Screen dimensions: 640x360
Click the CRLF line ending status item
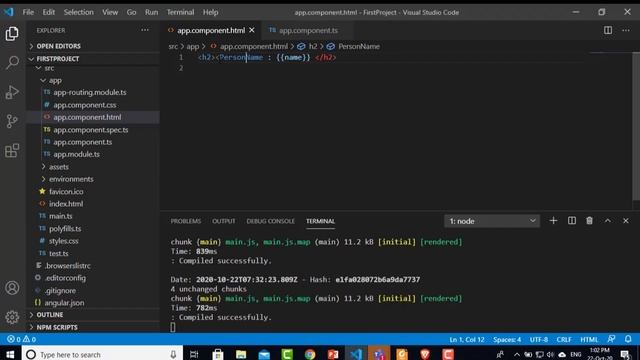click(564, 339)
